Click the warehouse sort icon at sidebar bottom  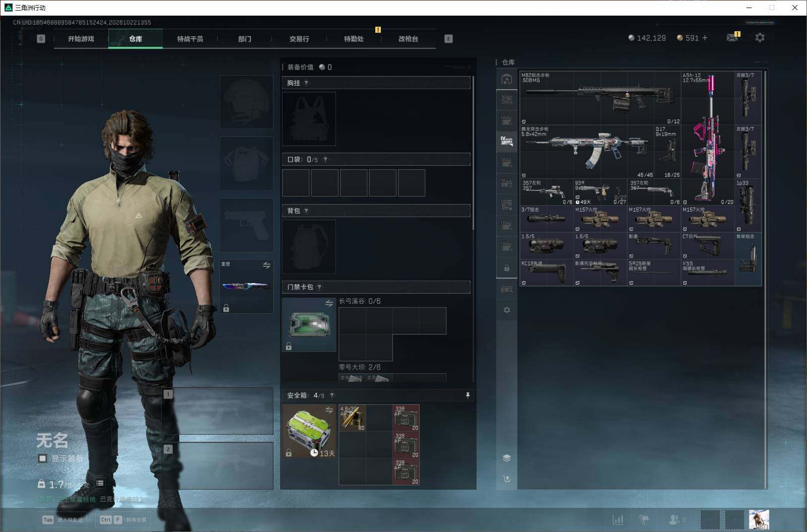pyautogui.click(x=507, y=479)
